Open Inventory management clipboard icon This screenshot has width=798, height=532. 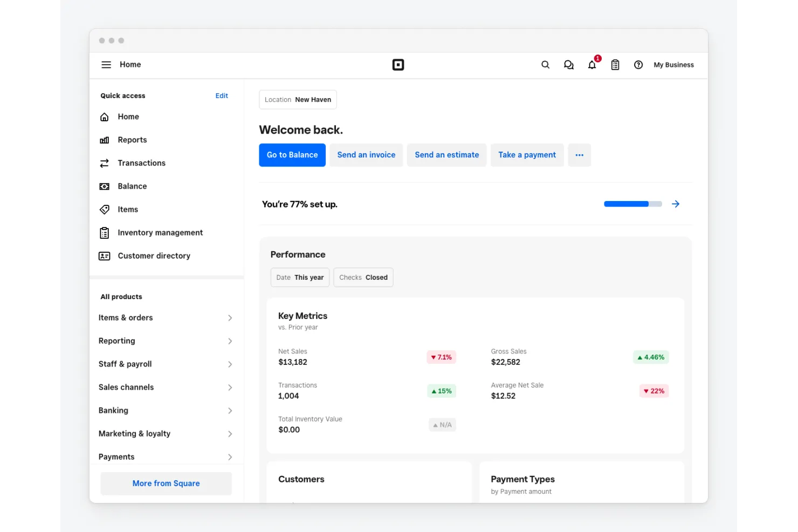click(x=105, y=232)
